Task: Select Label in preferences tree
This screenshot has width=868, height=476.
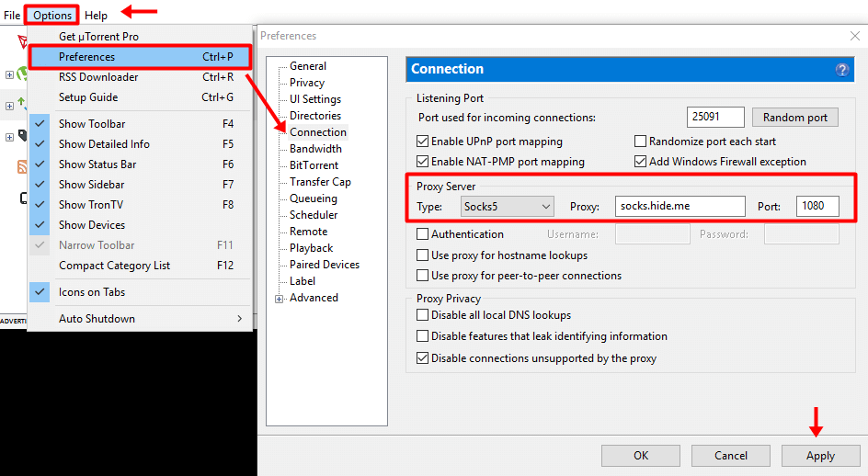Action: (303, 281)
